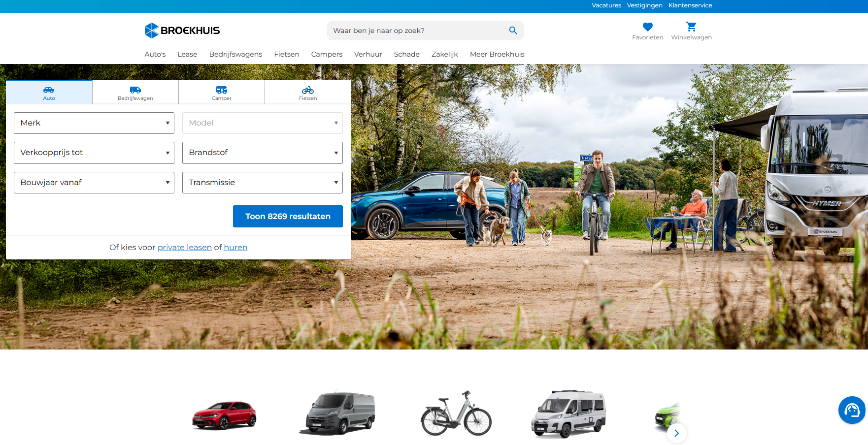Click the Broekhuis logo
The height and width of the screenshot is (445, 868).
[182, 31]
